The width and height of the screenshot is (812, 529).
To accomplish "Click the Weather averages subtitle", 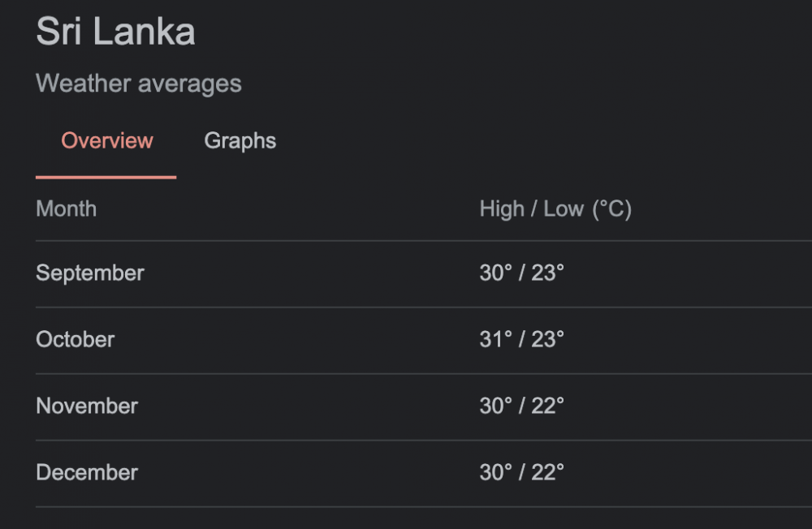I will pyautogui.click(x=139, y=84).
